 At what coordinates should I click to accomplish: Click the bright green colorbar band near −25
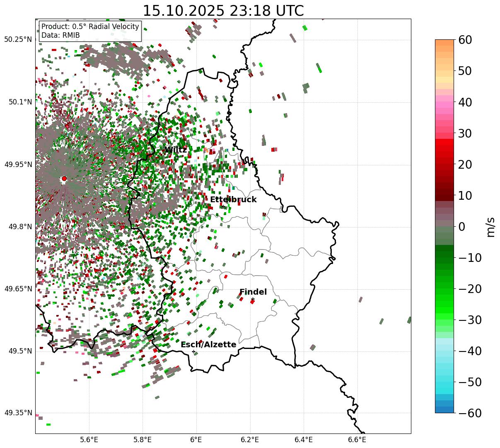click(x=444, y=305)
